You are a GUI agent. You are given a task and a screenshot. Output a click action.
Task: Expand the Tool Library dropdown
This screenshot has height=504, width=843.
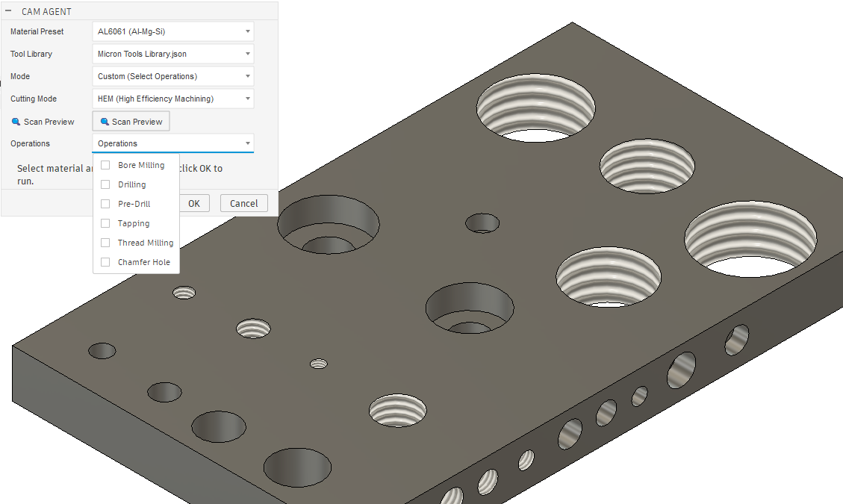[x=173, y=54]
